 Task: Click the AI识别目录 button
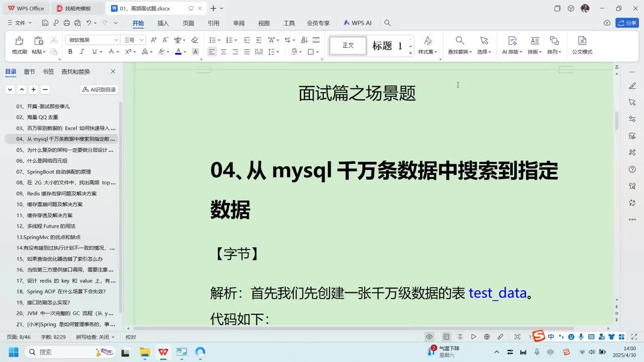click(99, 89)
